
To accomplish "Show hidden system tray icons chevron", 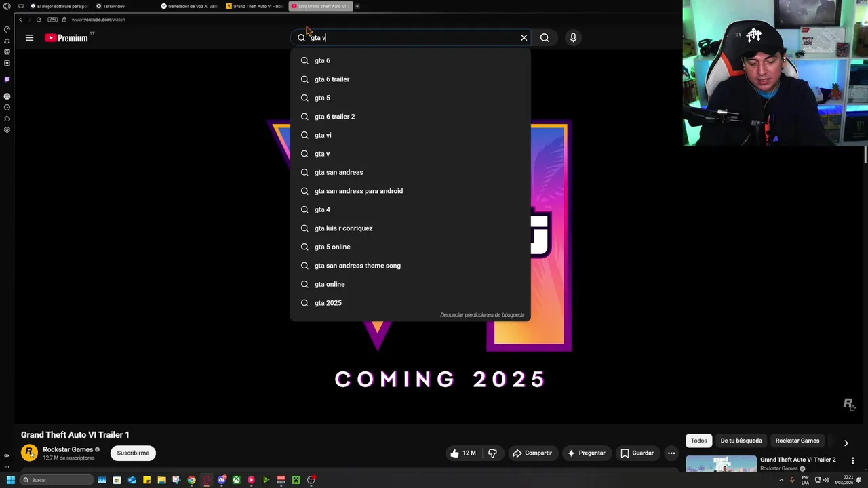I will coord(781,480).
